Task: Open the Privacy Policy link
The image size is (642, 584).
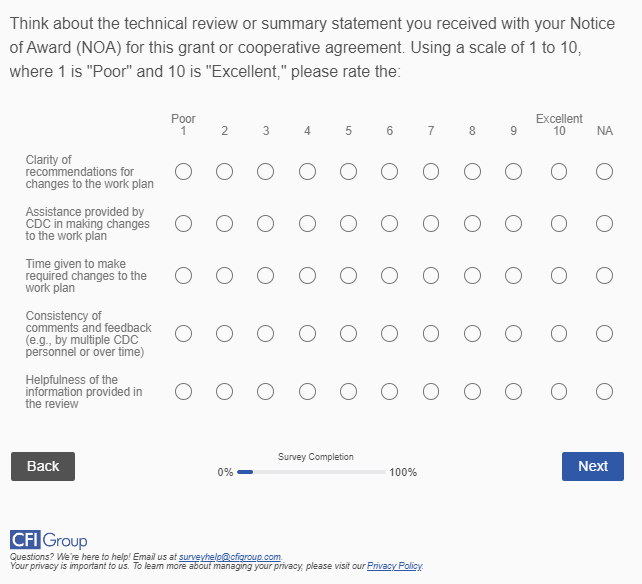Action: coord(394,566)
